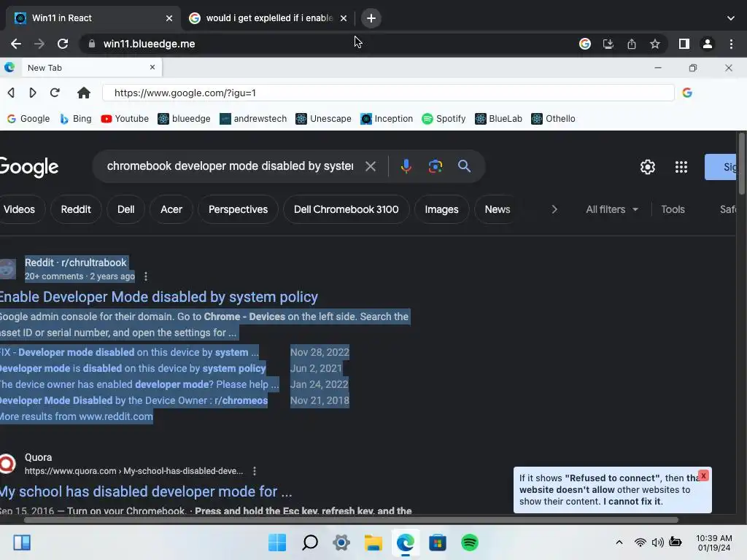Toggle Chrome side panel
Image resolution: width=747 pixels, height=560 pixels.
684,44
